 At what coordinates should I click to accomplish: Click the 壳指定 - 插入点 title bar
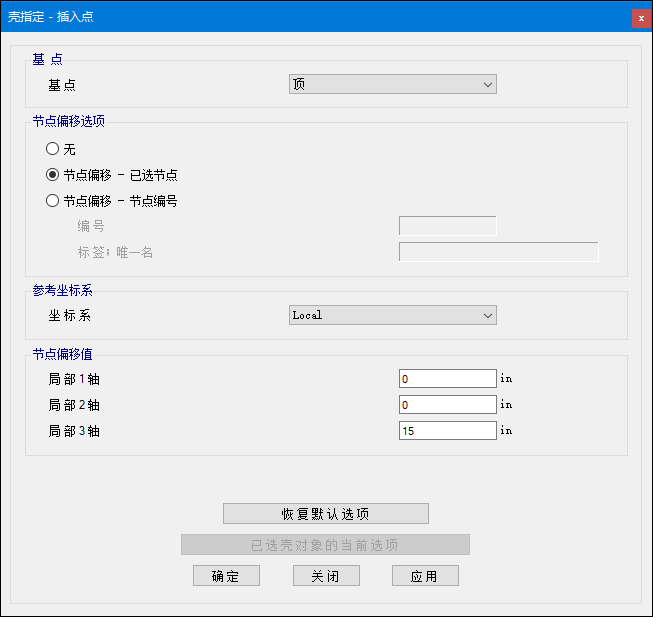300,17
